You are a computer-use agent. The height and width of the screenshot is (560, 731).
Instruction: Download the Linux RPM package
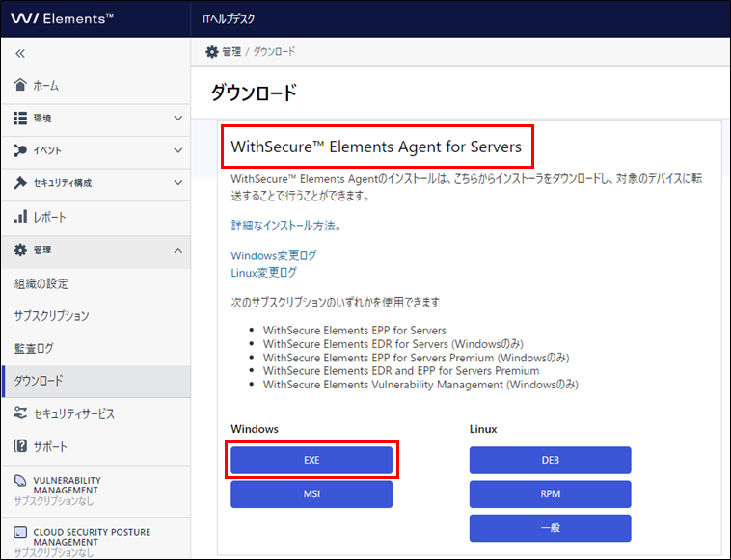click(x=550, y=494)
